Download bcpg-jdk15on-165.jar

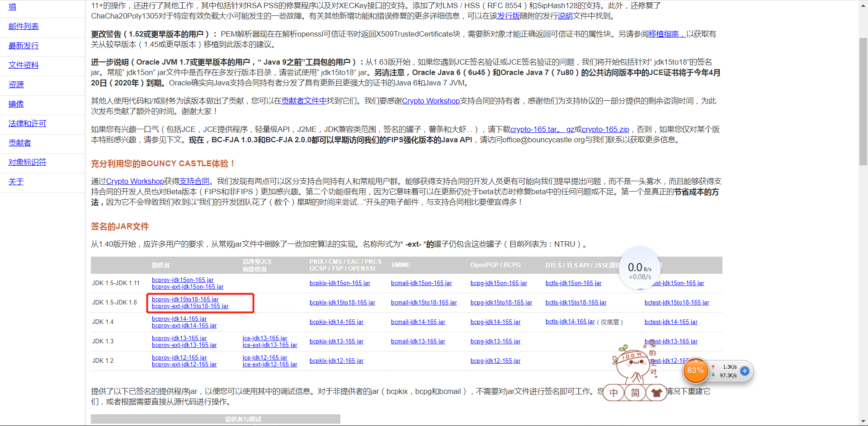click(499, 283)
